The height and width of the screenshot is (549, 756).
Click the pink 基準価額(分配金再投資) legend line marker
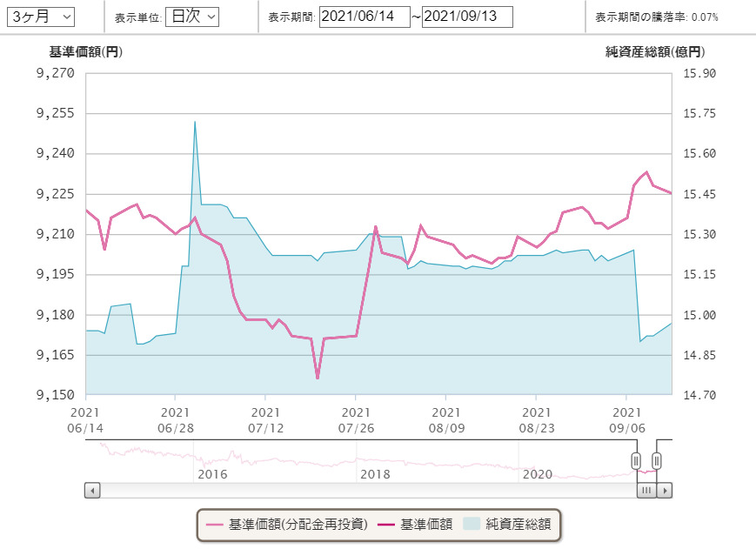pos(215,525)
